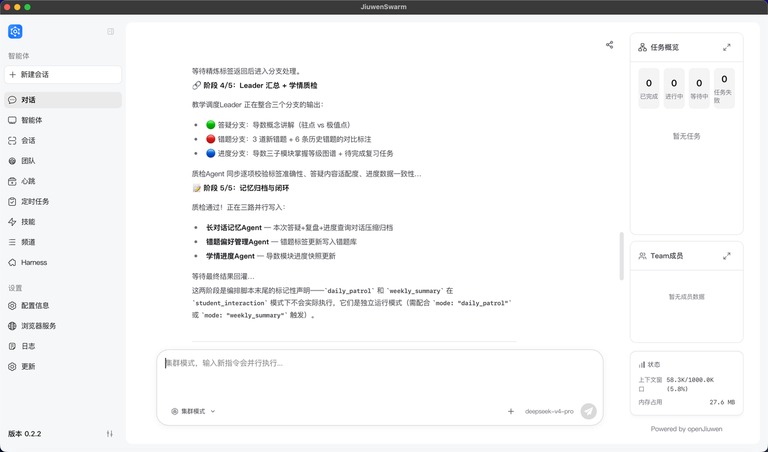Click the 任务概览 network icon
Viewport: 768px width, 452px height.
coord(642,48)
